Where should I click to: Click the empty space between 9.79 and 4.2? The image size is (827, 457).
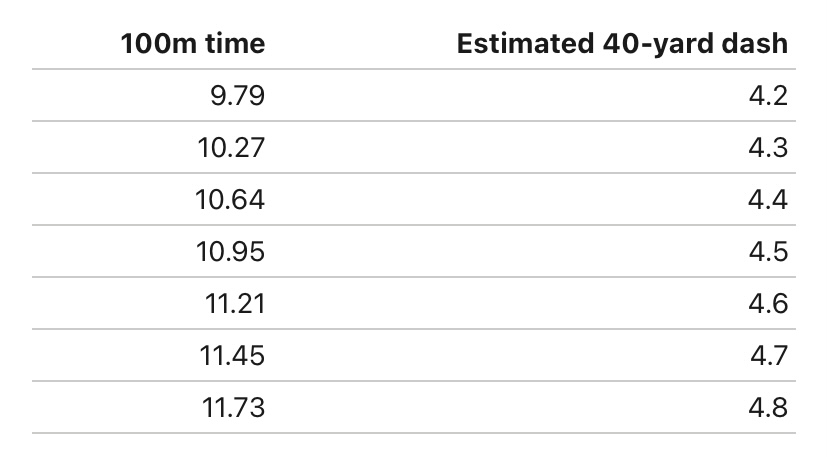[x=500, y=96]
